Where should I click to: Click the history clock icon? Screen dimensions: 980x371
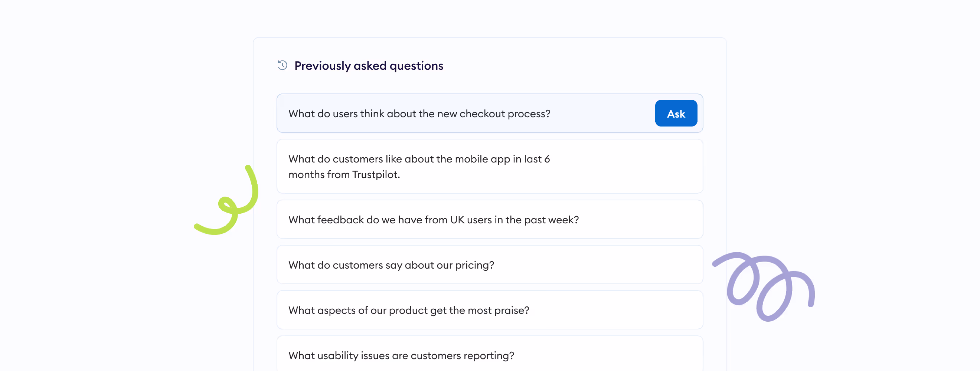pos(282,65)
